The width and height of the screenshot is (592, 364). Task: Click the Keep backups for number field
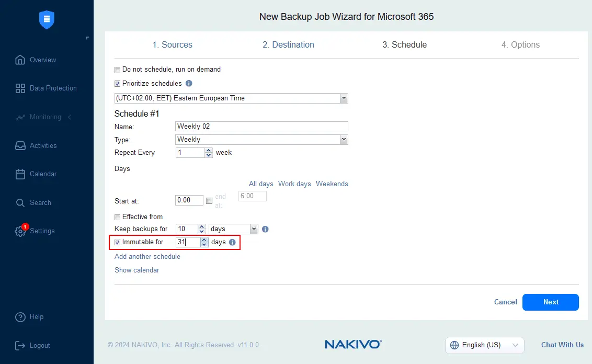point(187,229)
